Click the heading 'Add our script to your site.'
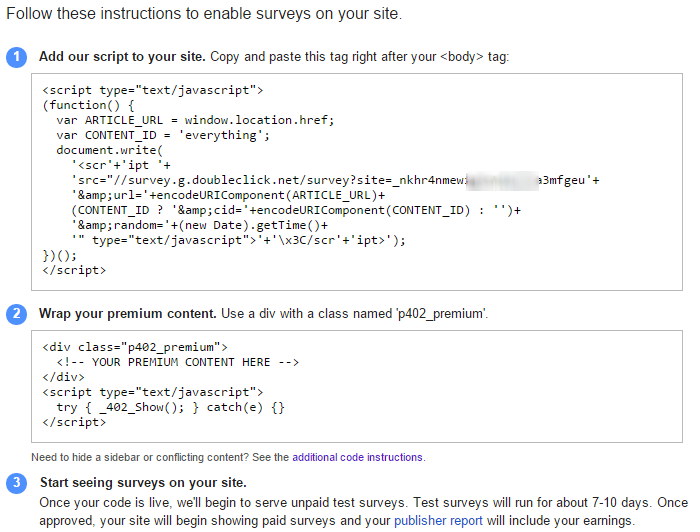700x532 pixels. [x=122, y=57]
